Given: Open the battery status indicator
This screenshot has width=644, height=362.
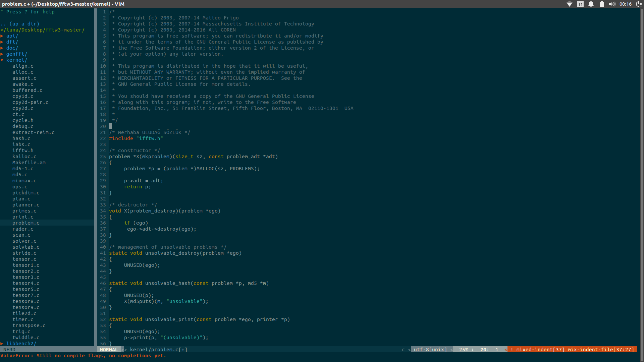Looking at the screenshot, I should pyautogui.click(x=602, y=4).
